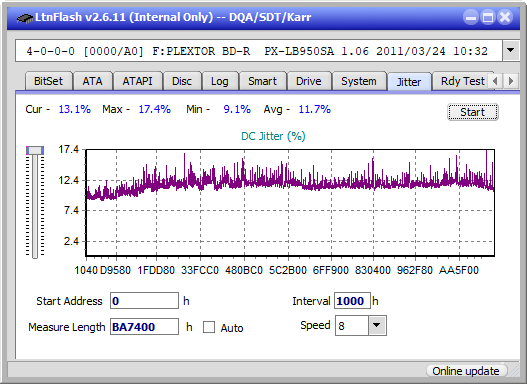
Task: Click the Online update button
Action: point(466,371)
